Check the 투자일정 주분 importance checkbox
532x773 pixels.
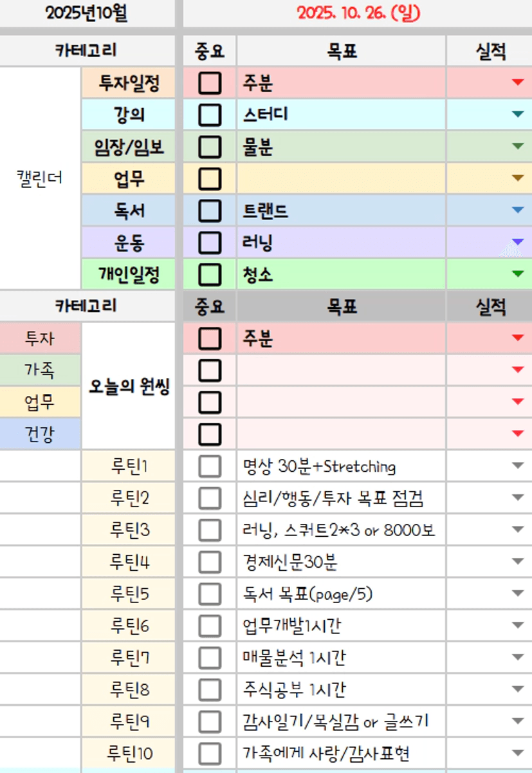click(x=210, y=83)
